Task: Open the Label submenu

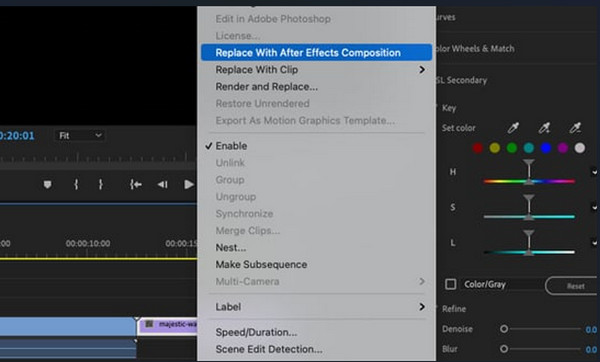Action: (316, 307)
